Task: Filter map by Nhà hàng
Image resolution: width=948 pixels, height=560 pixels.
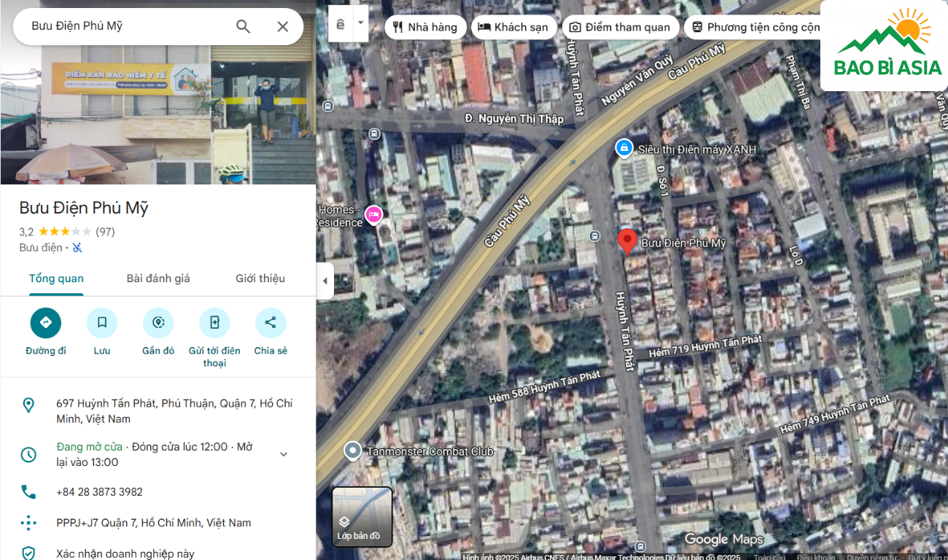Action: tap(425, 27)
